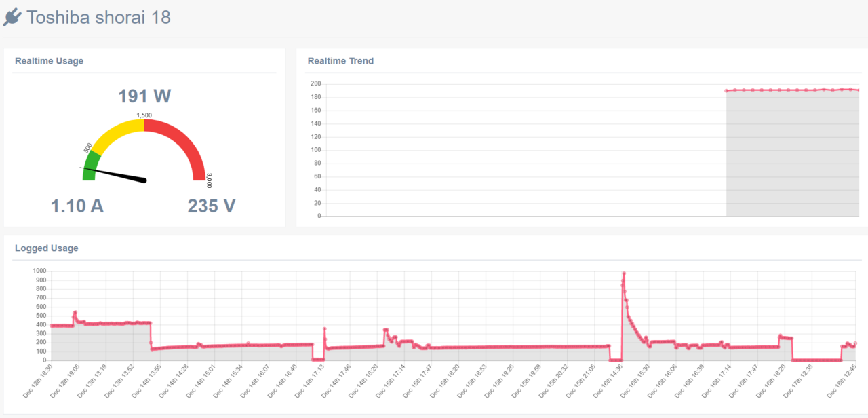
Task: Click the 'Dec 13th 13:52' x-axis label
Action: [x=119, y=381]
